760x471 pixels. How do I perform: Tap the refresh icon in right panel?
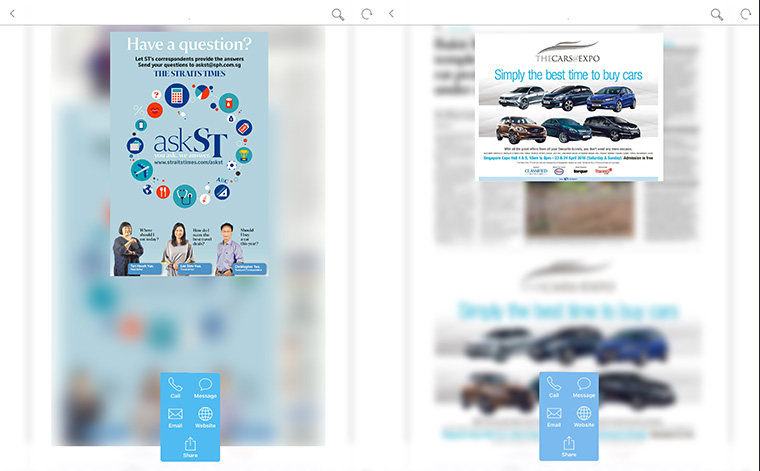[745, 14]
